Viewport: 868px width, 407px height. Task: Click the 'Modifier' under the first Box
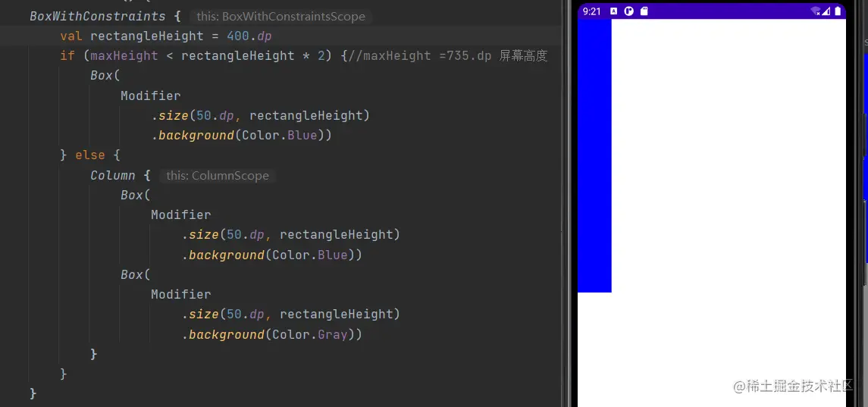point(151,95)
